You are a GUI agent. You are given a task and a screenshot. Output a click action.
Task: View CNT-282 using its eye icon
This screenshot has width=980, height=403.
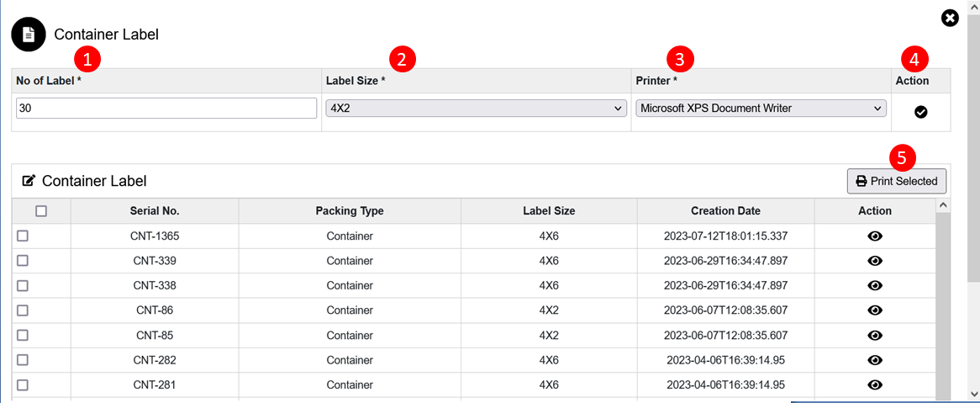click(874, 360)
